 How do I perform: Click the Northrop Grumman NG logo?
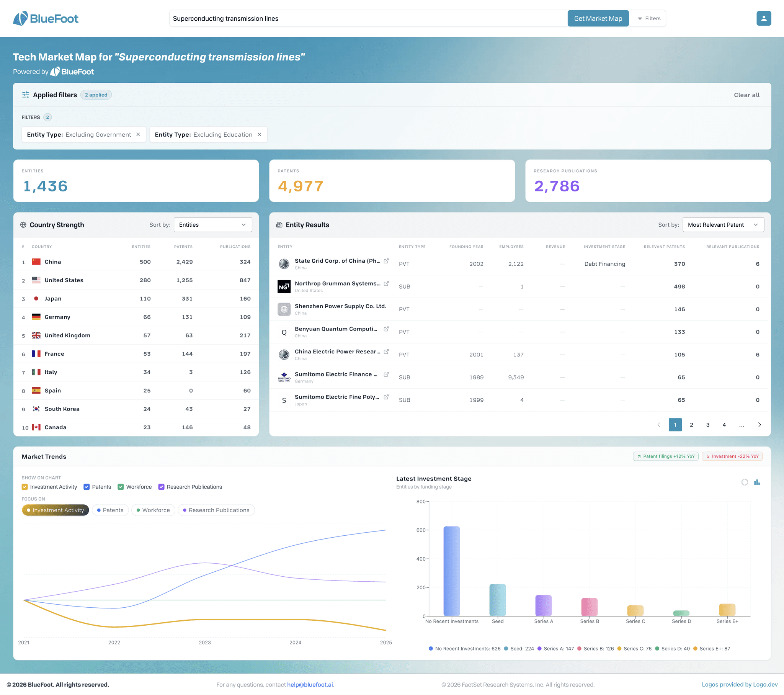pos(284,287)
